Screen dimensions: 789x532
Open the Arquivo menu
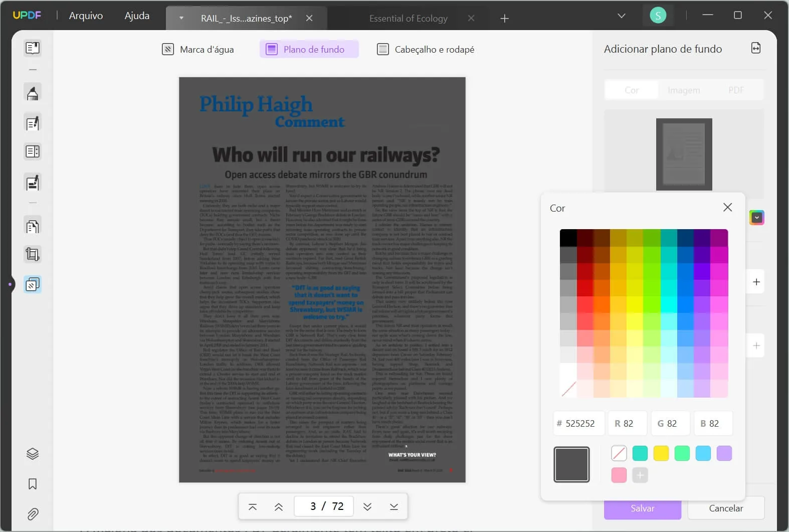click(x=86, y=16)
